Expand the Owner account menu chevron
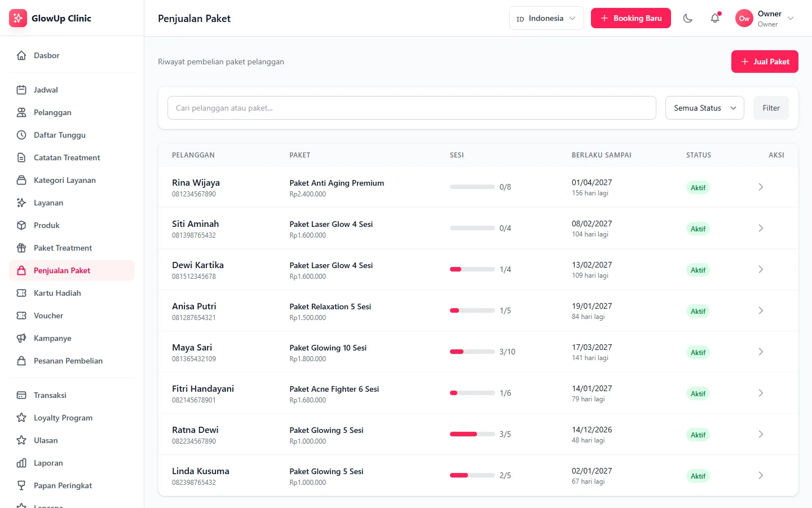 click(x=791, y=18)
